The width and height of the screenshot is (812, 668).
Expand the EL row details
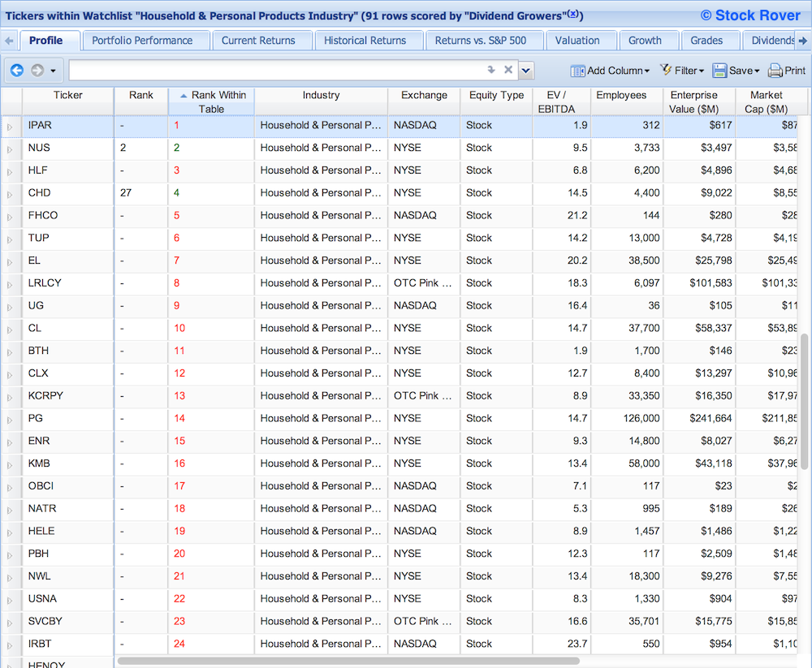[x=10, y=262]
